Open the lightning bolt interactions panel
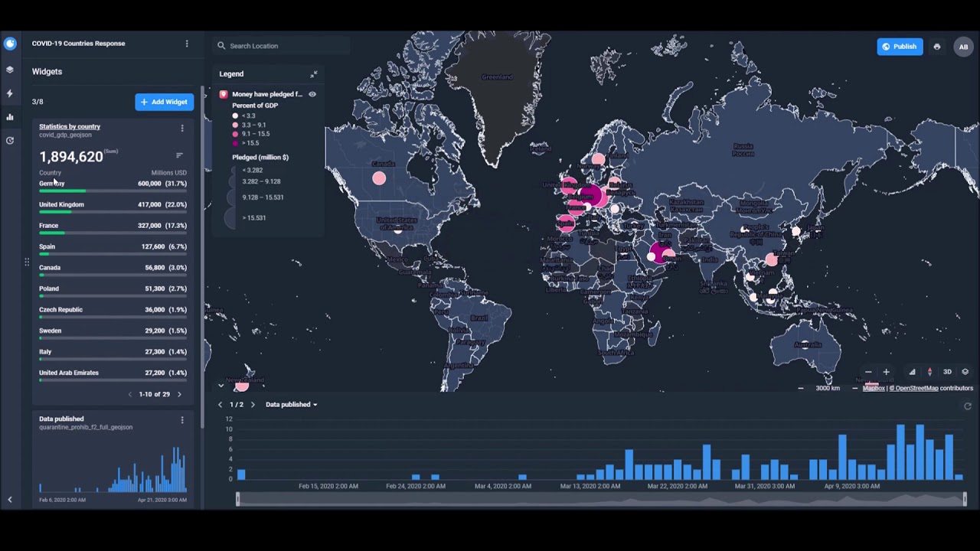The image size is (980, 551). tap(10, 93)
